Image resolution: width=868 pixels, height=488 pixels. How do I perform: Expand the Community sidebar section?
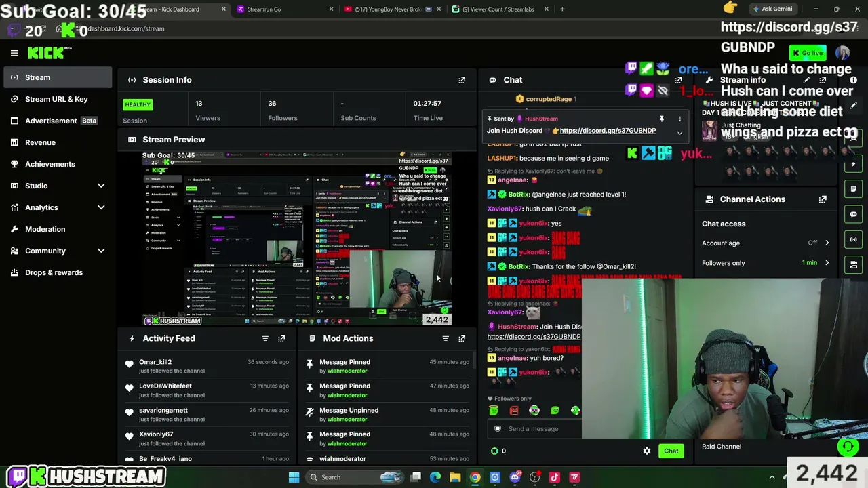pos(101,251)
